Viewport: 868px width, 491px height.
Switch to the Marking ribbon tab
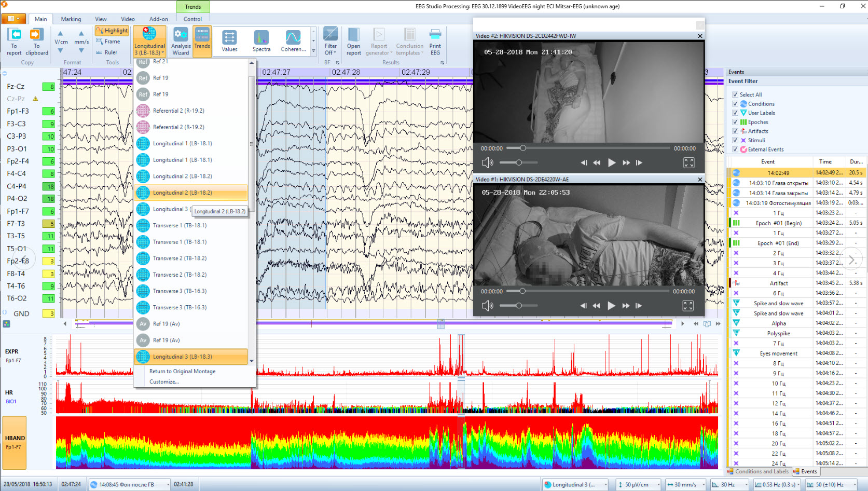71,19
